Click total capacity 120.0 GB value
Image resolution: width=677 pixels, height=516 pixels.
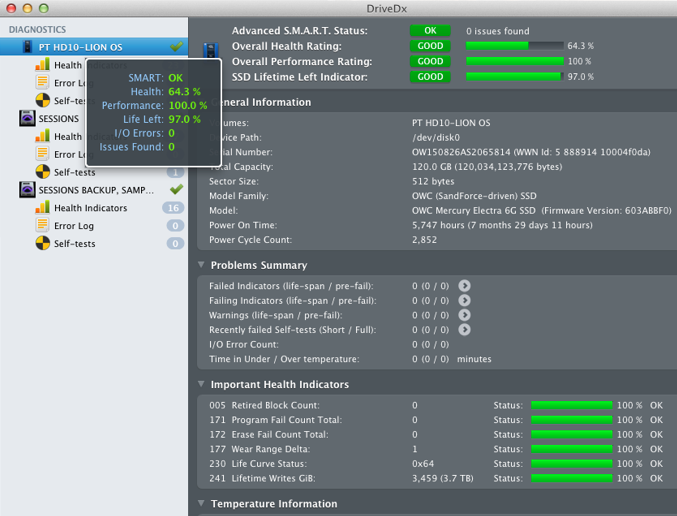(487, 167)
